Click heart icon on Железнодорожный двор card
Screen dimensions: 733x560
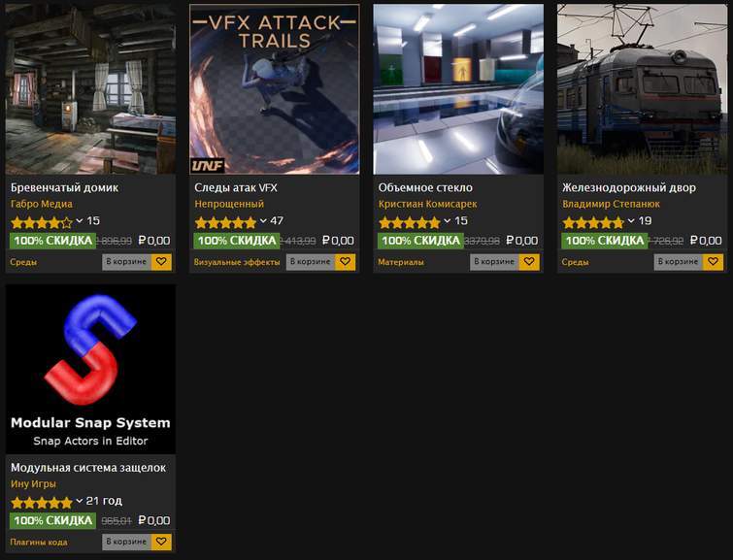pyautogui.click(x=714, y=262)
